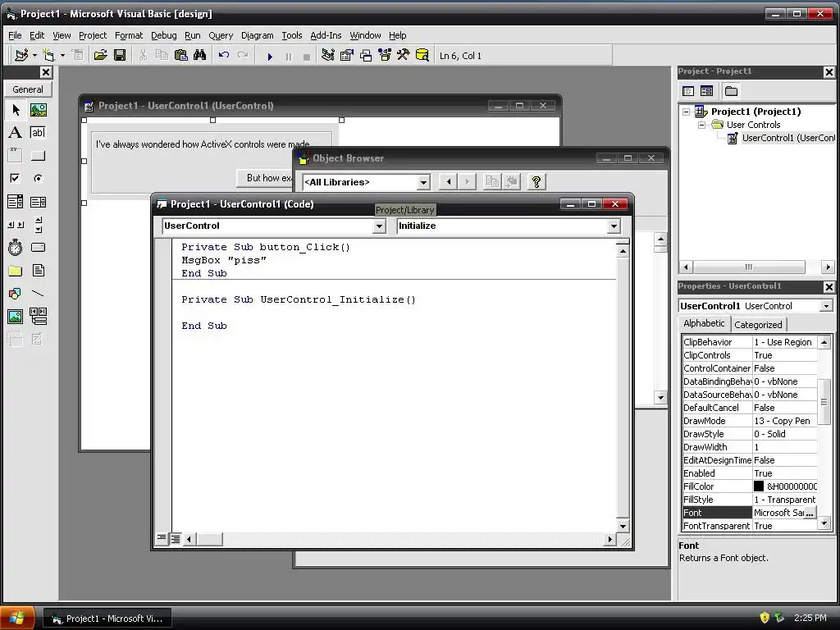Select the Timer tool in the toolbox
Screen dimensions: 840x630
pos(16,248)
